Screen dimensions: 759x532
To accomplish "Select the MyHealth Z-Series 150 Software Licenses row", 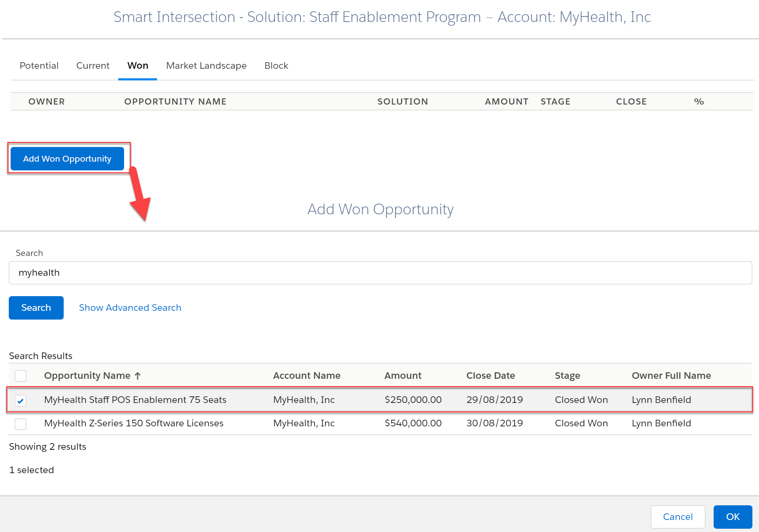I will [x=380, y=423].
